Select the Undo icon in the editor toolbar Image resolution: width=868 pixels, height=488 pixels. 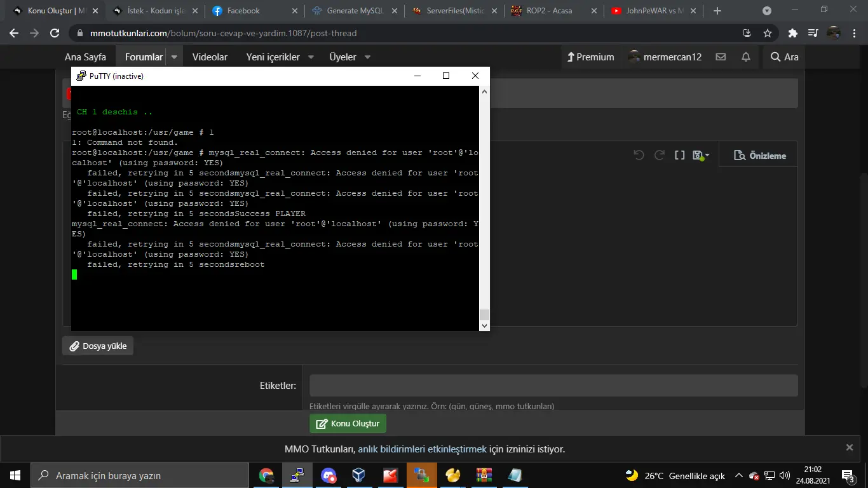point(640,154)
